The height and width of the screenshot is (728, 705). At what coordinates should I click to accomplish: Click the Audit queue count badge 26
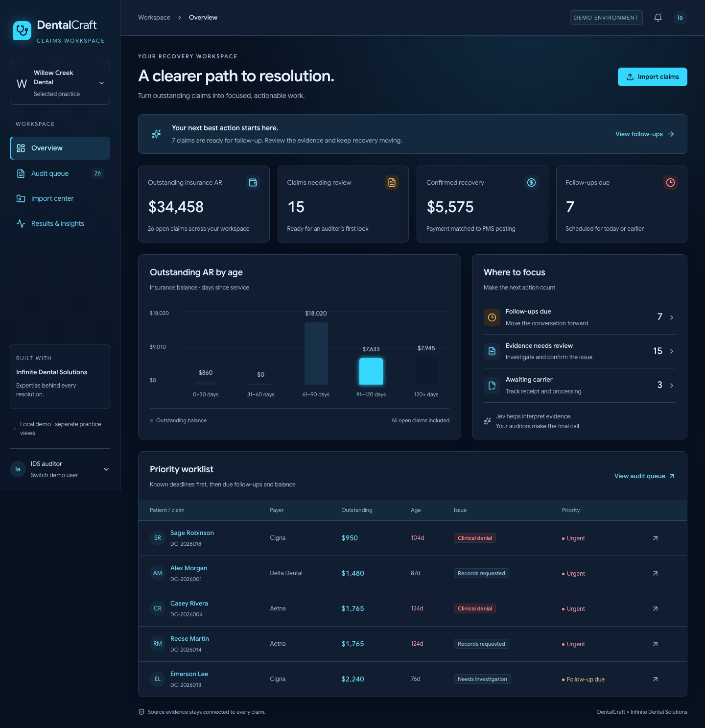coord(97,173)
